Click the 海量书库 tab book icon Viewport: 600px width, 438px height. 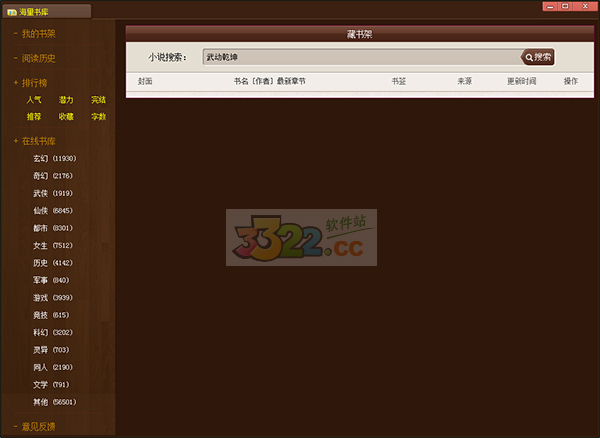12,12
